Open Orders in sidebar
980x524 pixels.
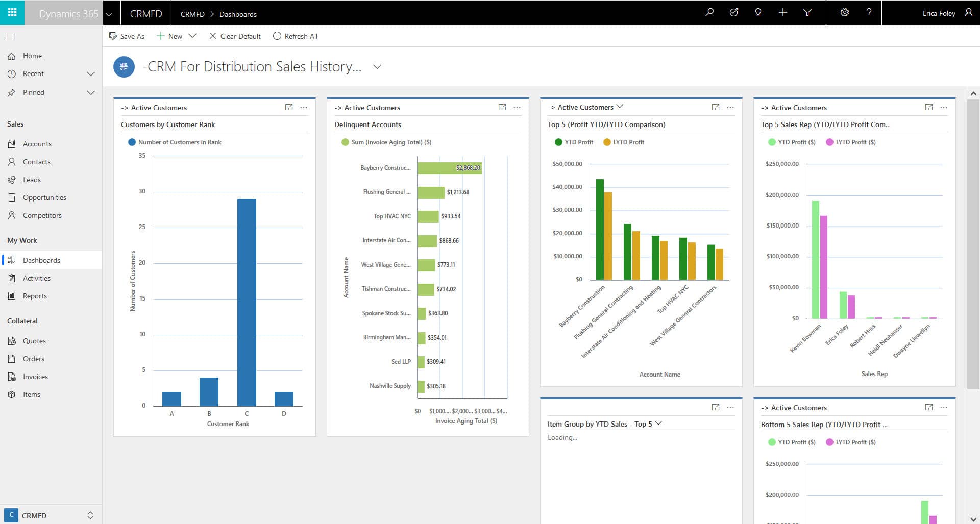click(x=51, y=359)
